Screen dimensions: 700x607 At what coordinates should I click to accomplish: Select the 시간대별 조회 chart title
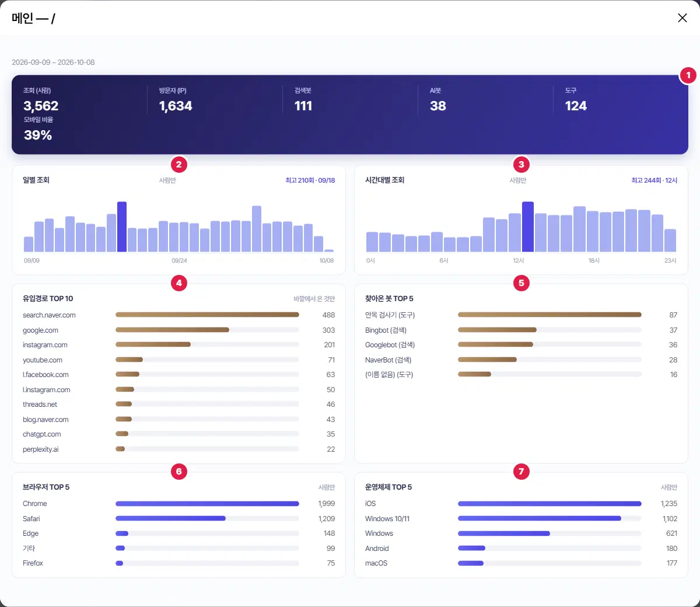385,180
